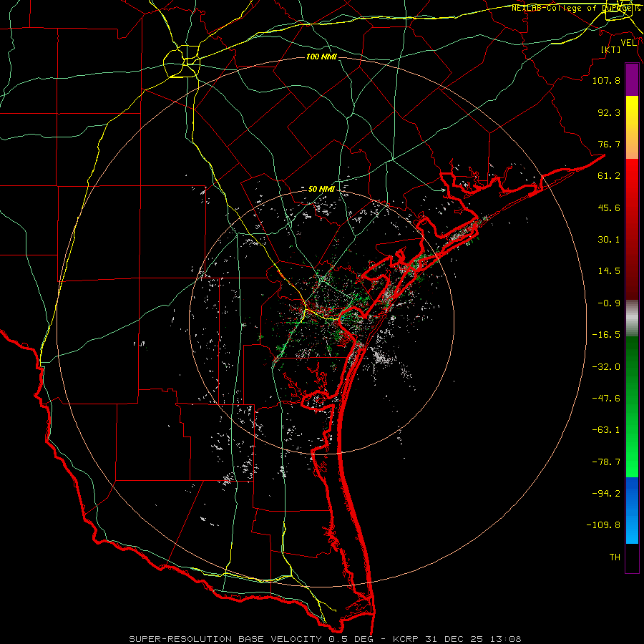The width and height of the screenshot is (644, 644).
Task: Click the VEL legend title
Action: tap(629, 43)
